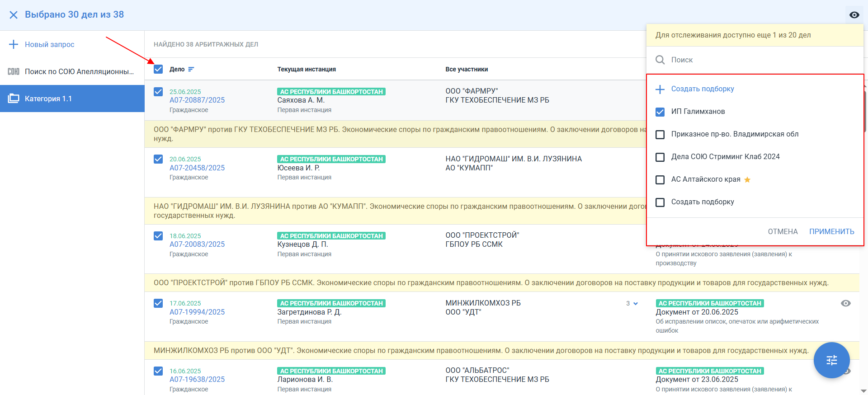Image resolution: width=868 pixels, height=395 pixels.
Task: Click АС РЕСПУБЛИКИ БАШКОРТОСТАН tag for Саяхова А. М.
Action: click(x=331, y=92)
